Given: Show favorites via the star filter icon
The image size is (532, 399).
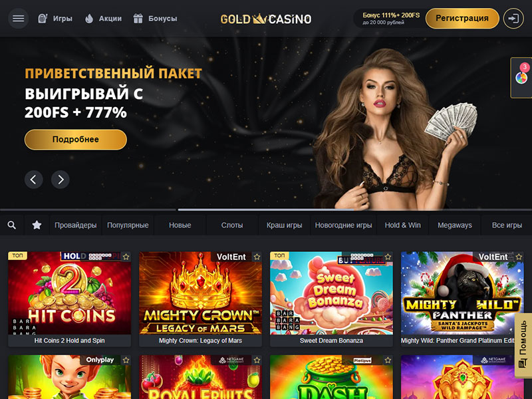Looking at the screenshot, I should pos(37,225).
